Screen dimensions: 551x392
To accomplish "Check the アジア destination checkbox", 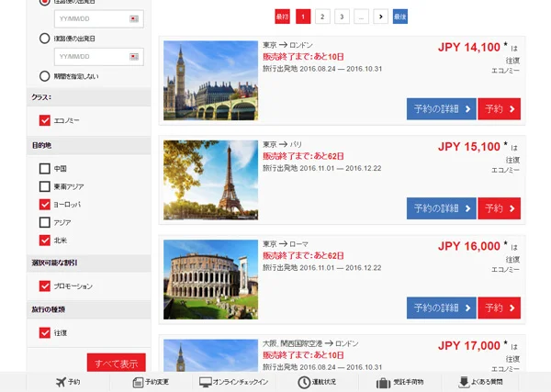I will point(45,222).
